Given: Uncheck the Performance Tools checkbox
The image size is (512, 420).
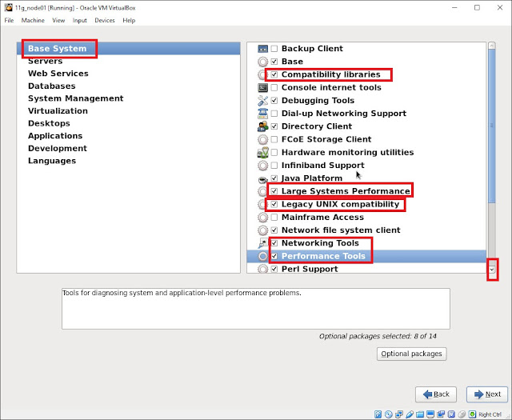Looking at the screenshot, I should [274, 256].
